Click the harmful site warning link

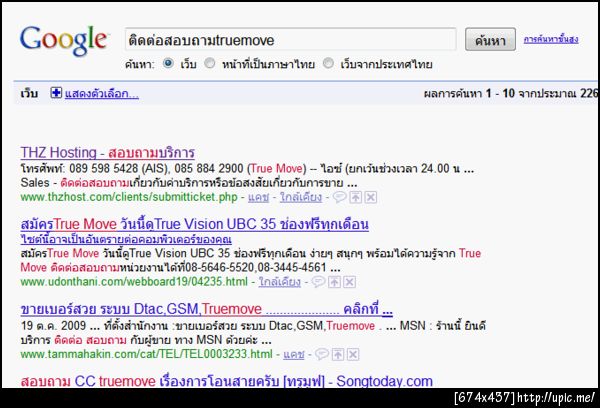pos(126,240)
